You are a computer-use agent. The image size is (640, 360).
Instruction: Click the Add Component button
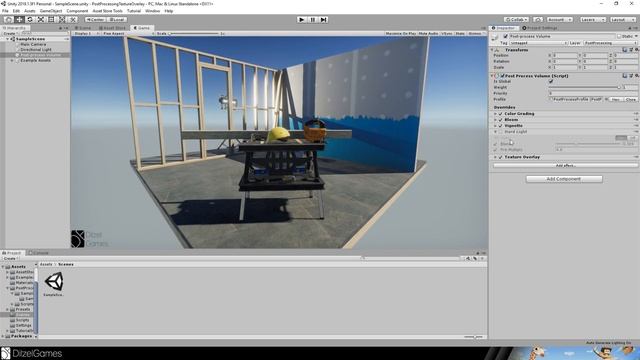(564, 179)
